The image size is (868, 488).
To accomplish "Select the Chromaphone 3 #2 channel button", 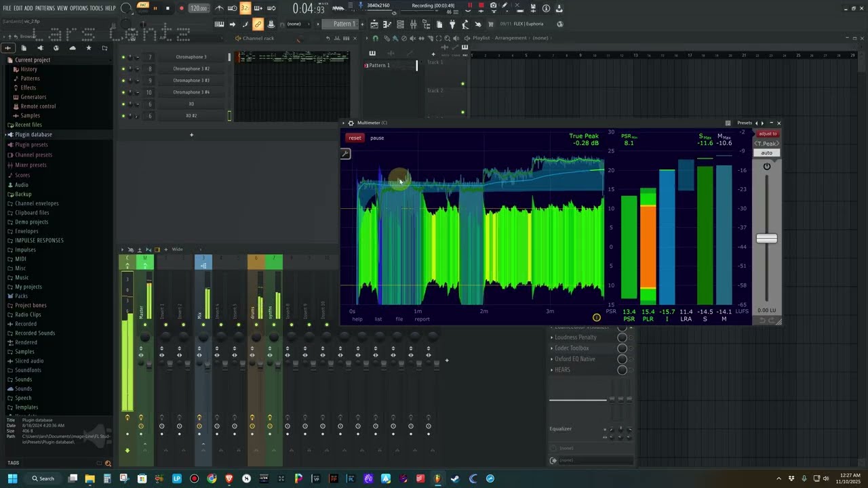I will coord(191,68).
